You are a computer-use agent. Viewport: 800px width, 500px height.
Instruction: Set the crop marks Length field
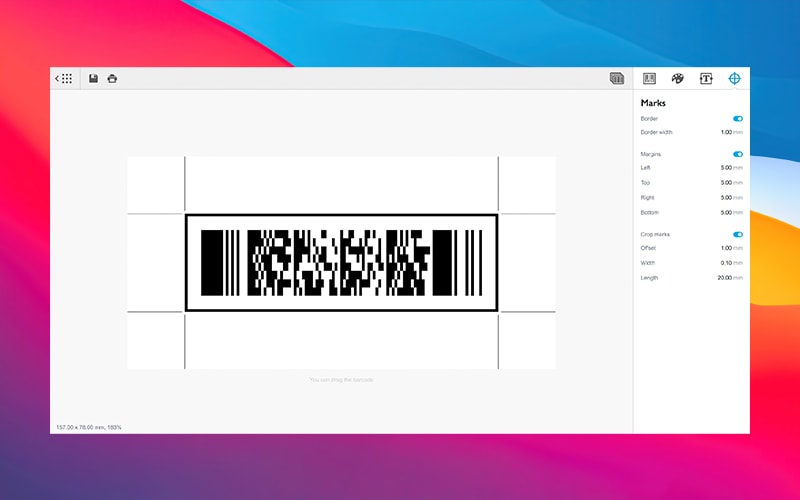coord(724,278)
